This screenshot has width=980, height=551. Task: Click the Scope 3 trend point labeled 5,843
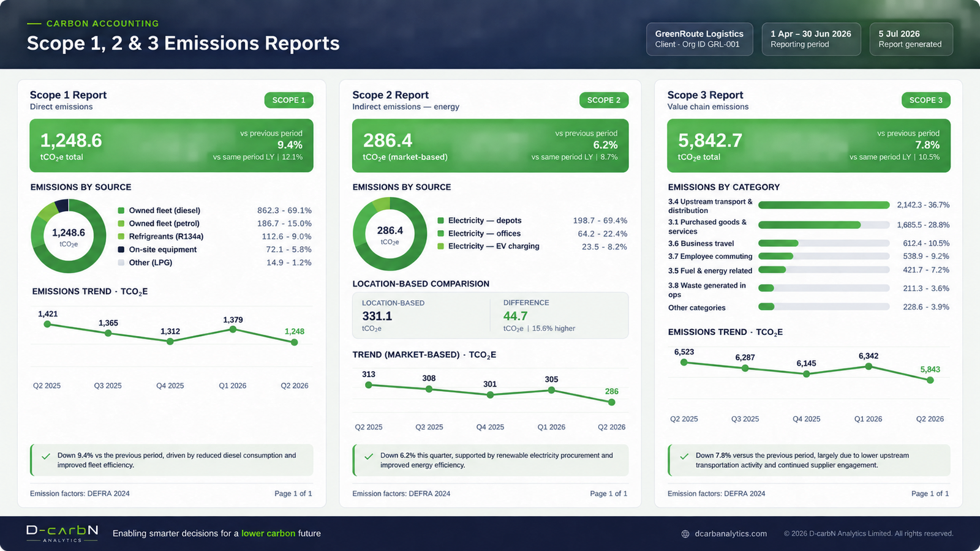coord(930,380)
